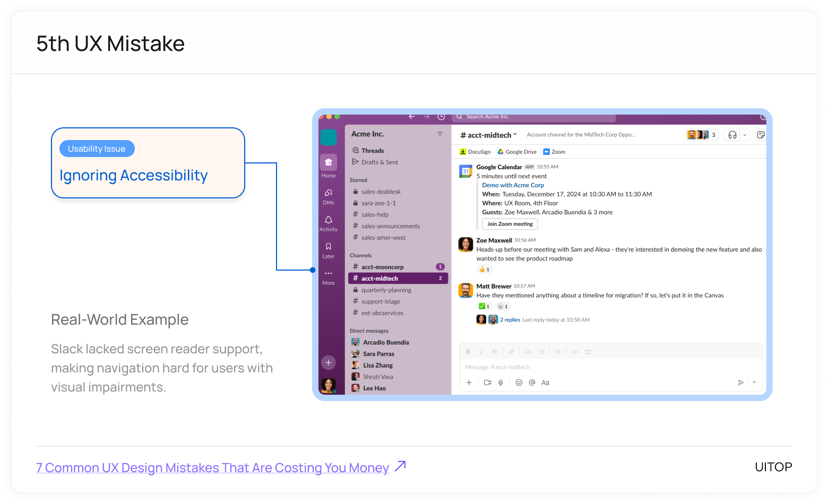Collapse the Channels section
This screenshot has width=828, height=504.
pos(360,256)
